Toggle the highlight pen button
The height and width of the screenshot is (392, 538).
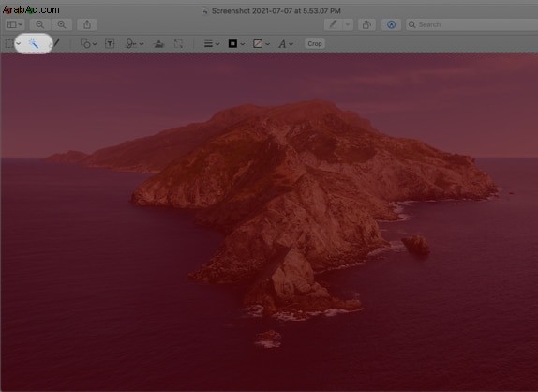[333, 24]
